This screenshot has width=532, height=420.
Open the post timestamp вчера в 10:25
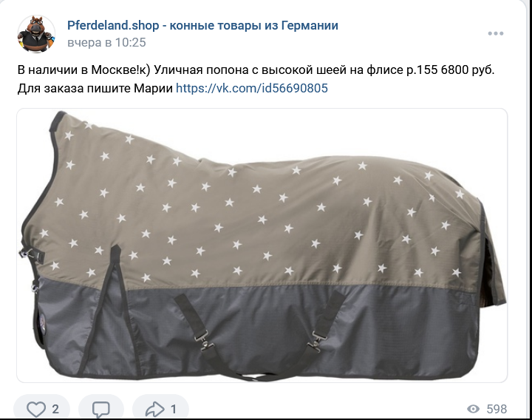click(106, 42)
